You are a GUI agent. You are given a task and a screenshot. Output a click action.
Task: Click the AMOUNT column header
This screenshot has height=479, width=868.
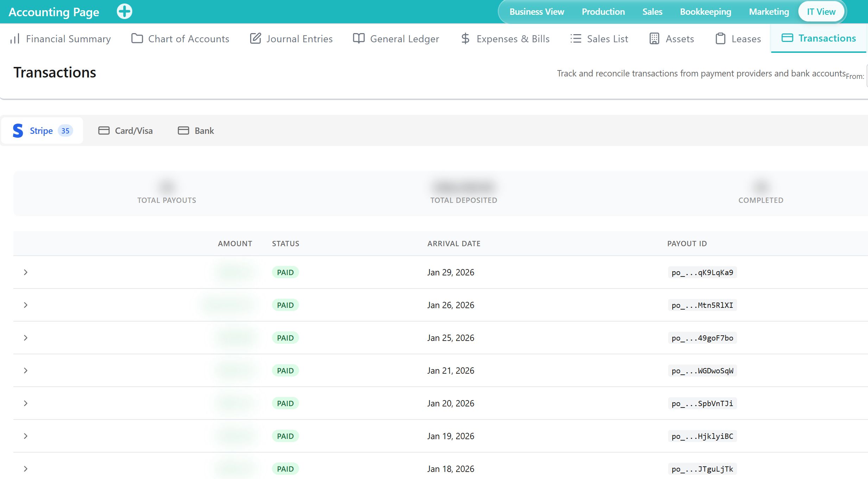point(235,243)
